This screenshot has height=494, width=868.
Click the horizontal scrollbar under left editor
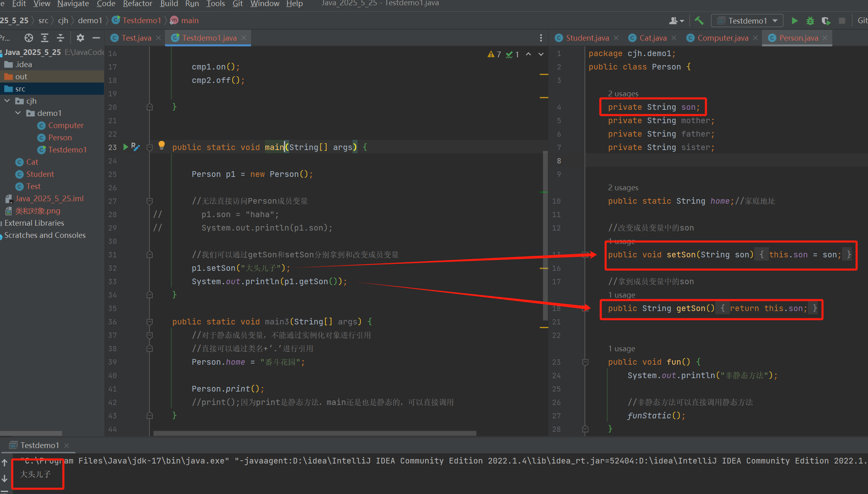pos(314,433)
